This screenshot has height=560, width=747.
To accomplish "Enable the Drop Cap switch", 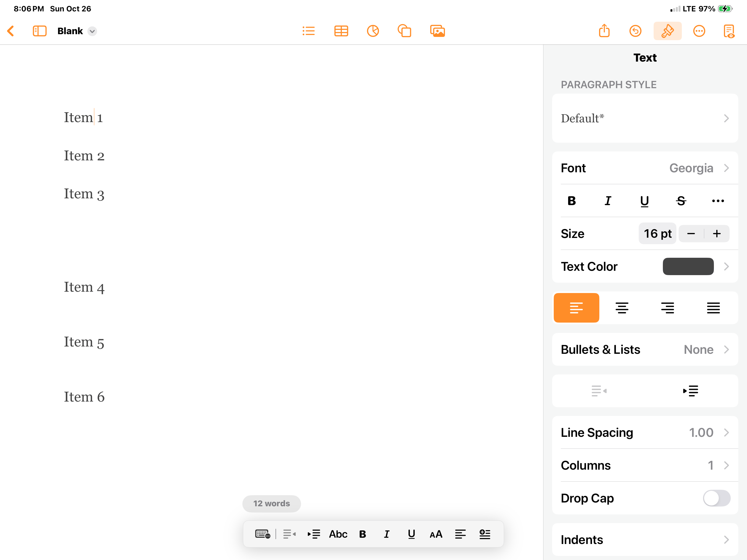I will (716, 498).
